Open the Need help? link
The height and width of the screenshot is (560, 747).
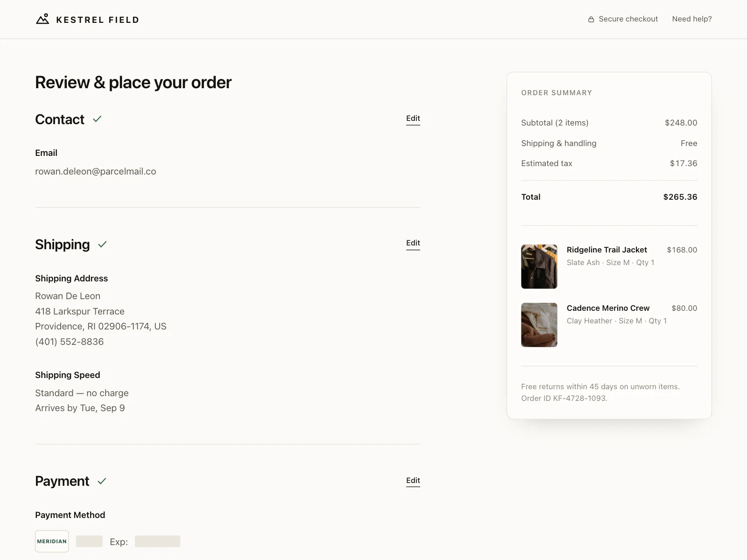tap(692, 19)
